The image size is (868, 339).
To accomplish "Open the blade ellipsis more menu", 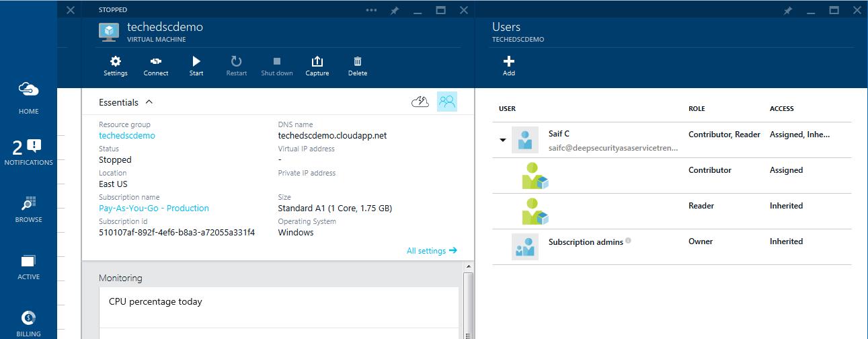I will pos(371,11).
